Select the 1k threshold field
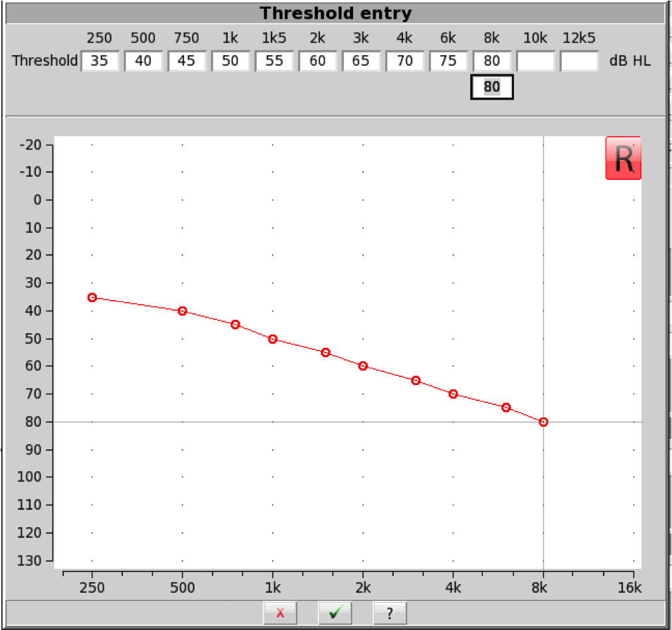672x630 pixels. click(x=230, y=61)
